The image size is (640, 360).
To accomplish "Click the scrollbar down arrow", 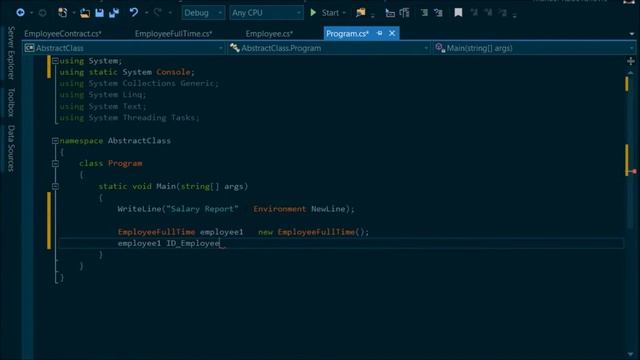I will pos(631,353).
